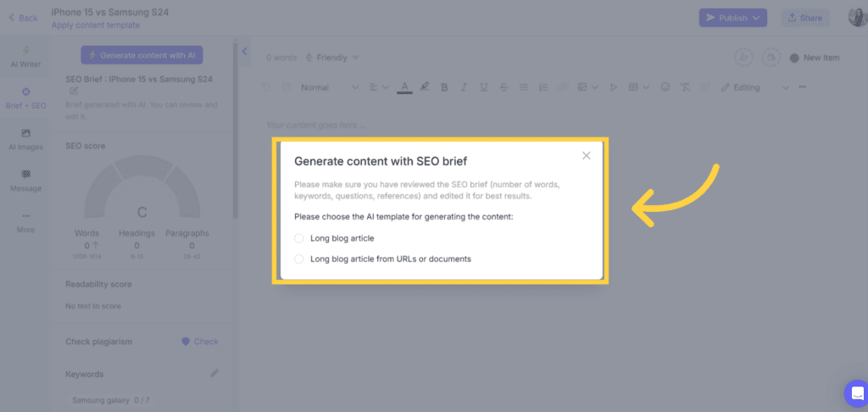
Task: Edit the SEO brief pencil icon
Action: (74, 91)
